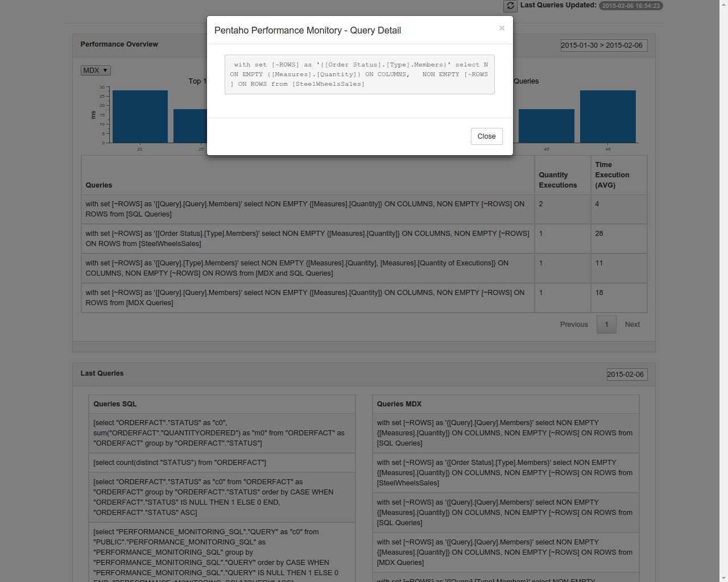
Task: Click the Queries column header
Action: coord(307,176)
